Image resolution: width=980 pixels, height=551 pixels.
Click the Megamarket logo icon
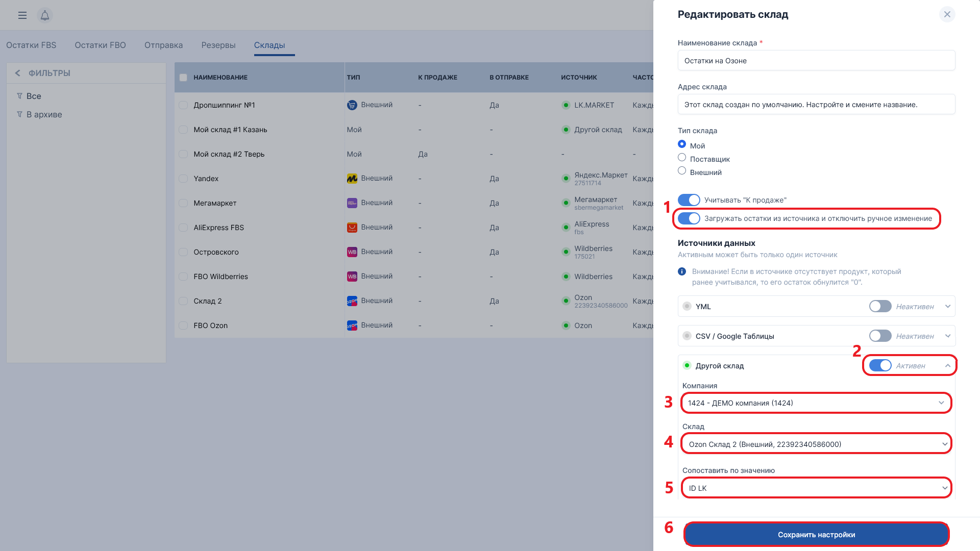(352, 203)
